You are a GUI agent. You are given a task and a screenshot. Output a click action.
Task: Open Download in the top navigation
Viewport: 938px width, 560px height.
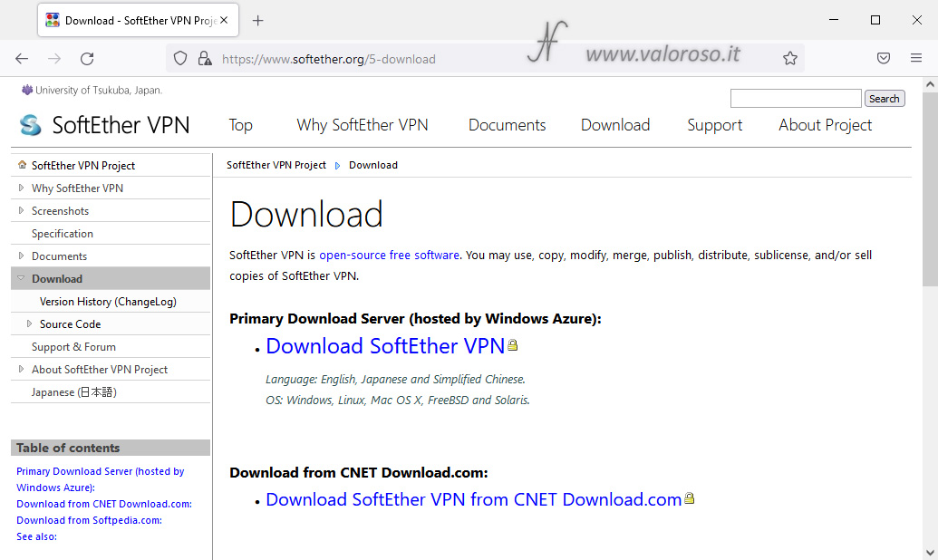(615, 125)
